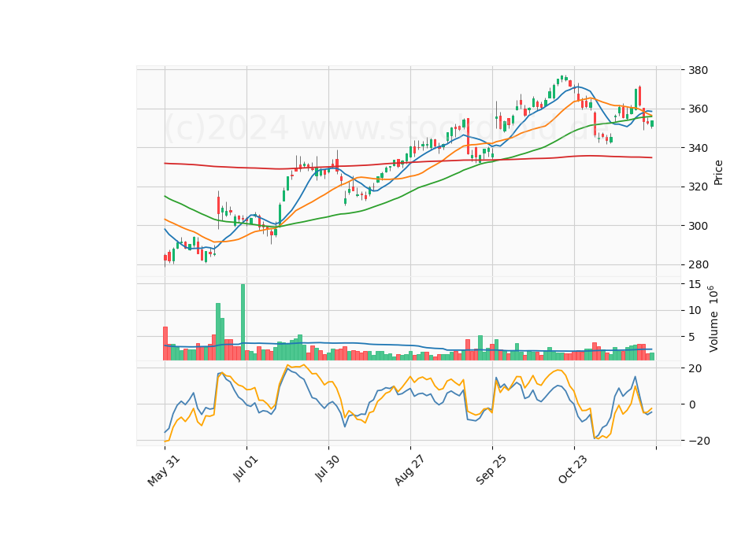Click the 380 price axis tick label
The width and height of the screenshot is (756, 543).
click(699, 70)
